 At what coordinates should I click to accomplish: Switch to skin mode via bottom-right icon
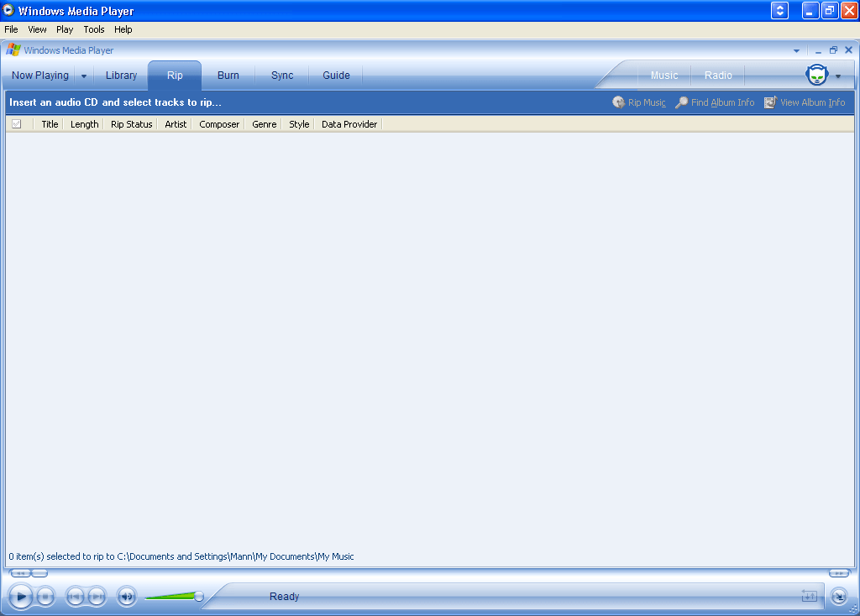(x=838, y=596)
